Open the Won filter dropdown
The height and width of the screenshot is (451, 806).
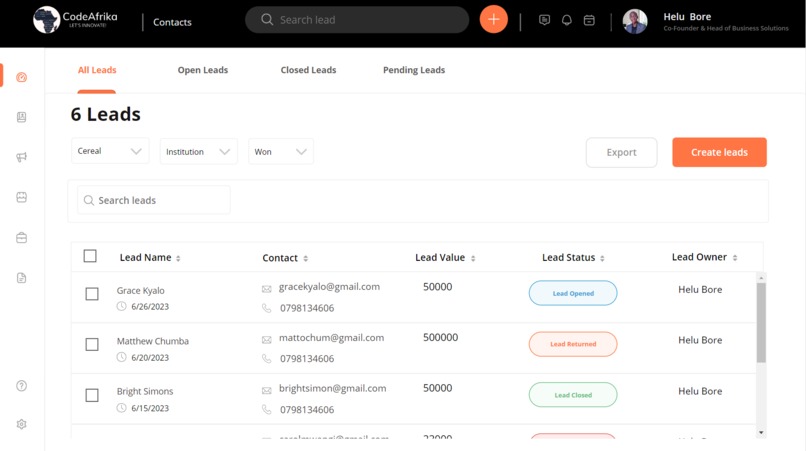(x=281, y=152)
